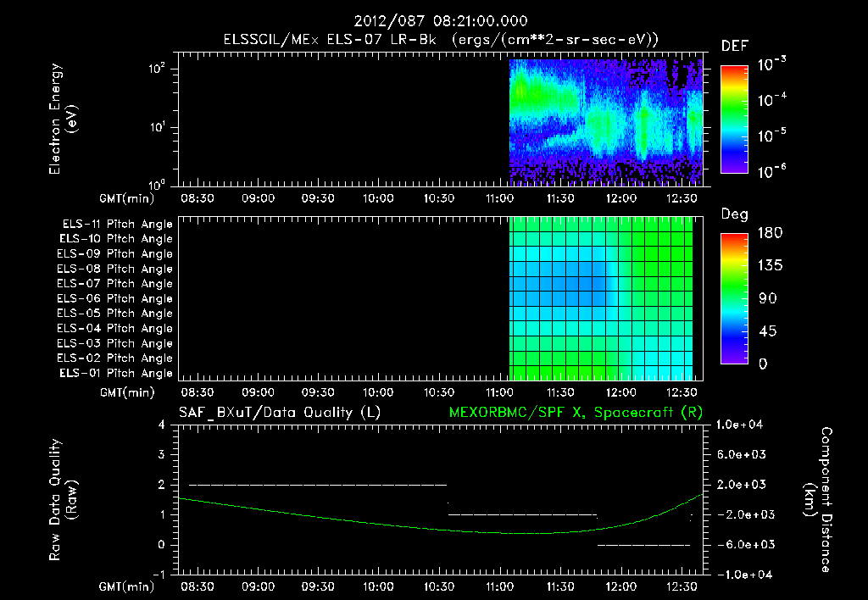Click the GMT(min) label of the top plot

pyautogui.click(x=127, y=198)
